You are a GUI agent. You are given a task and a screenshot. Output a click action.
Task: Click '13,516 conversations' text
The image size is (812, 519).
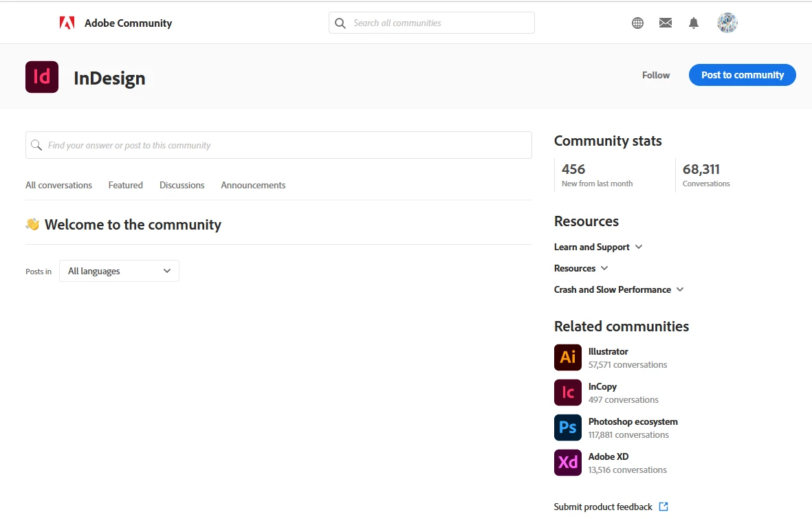[x=628, y=470]
